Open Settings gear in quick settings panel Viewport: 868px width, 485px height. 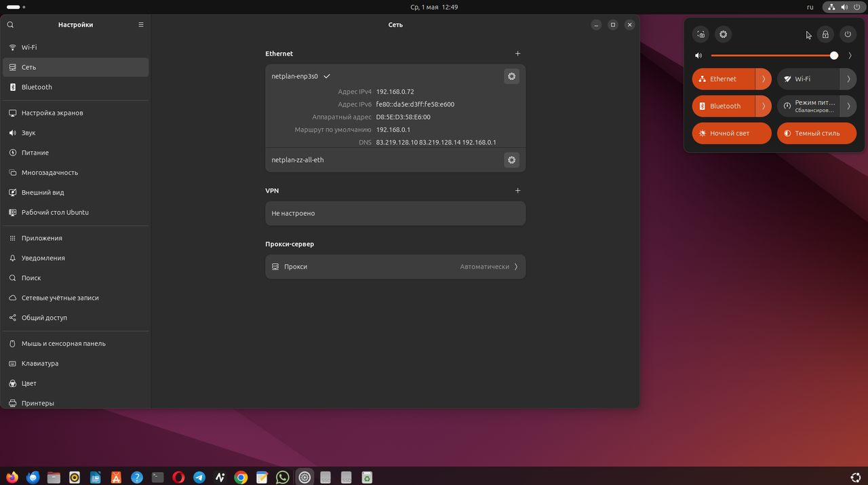724,35
